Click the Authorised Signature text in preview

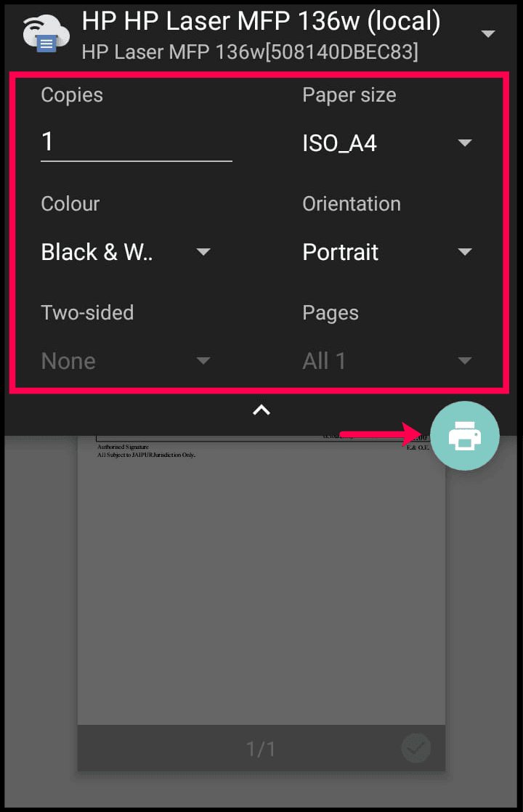(123, 447)
